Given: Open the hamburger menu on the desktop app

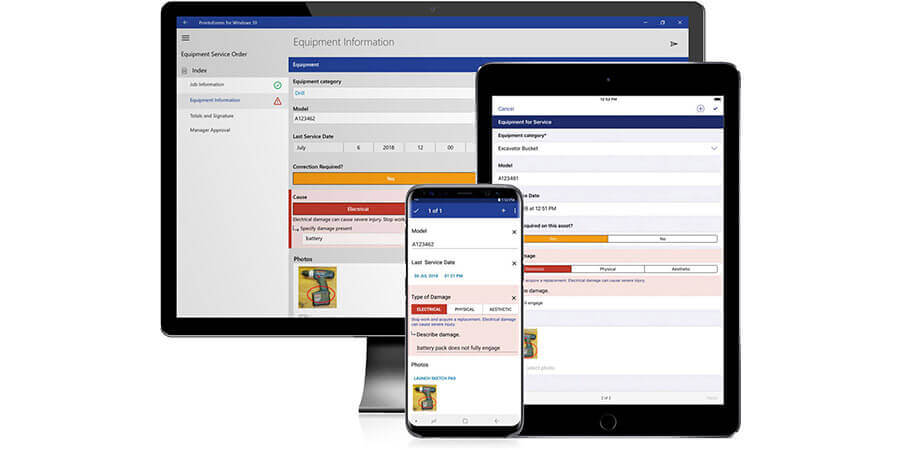Looking at the screenshot, I should click(x=185, y=38).
